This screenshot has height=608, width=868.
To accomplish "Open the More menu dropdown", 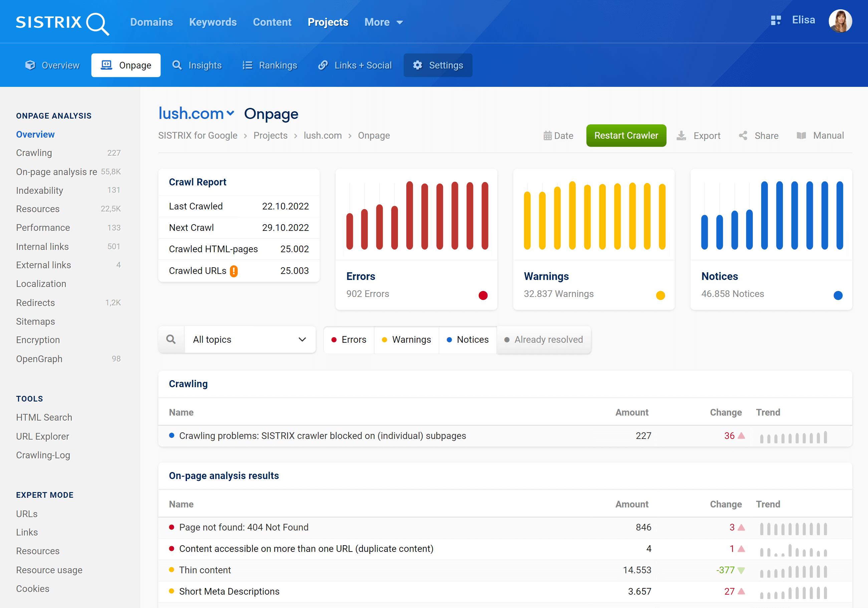I will [x=384, y=22].
